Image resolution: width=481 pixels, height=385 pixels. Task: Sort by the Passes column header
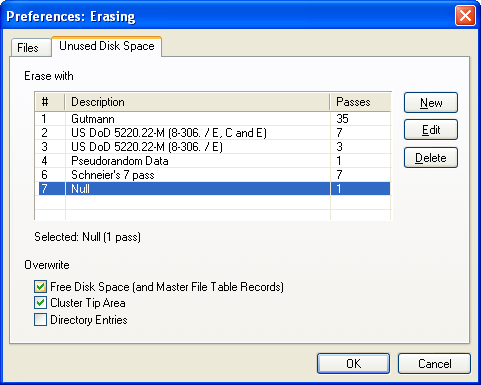pyautogui.click(x=360, y=102)
